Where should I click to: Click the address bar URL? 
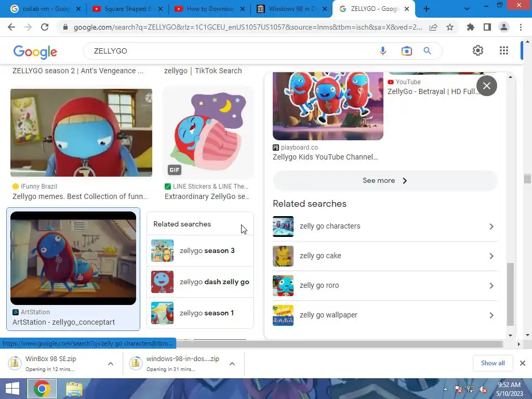coord(248,27)
